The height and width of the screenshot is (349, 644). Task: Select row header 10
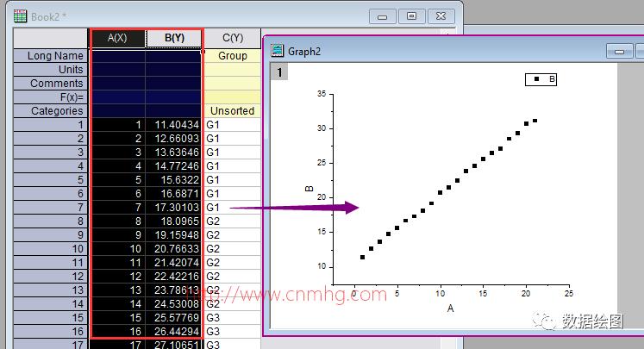coord(51,249)
